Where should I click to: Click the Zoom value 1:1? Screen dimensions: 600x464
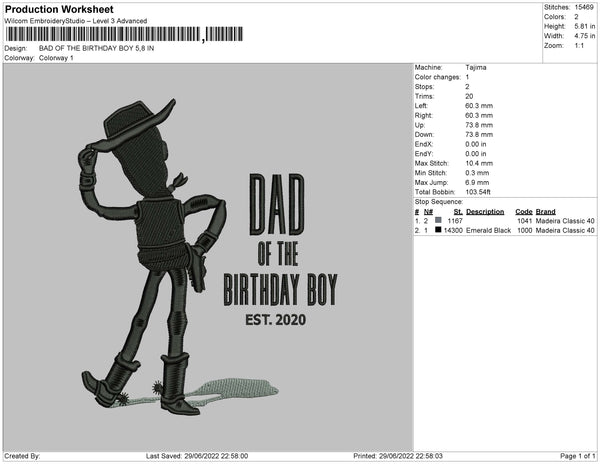(x=579, y=46)
